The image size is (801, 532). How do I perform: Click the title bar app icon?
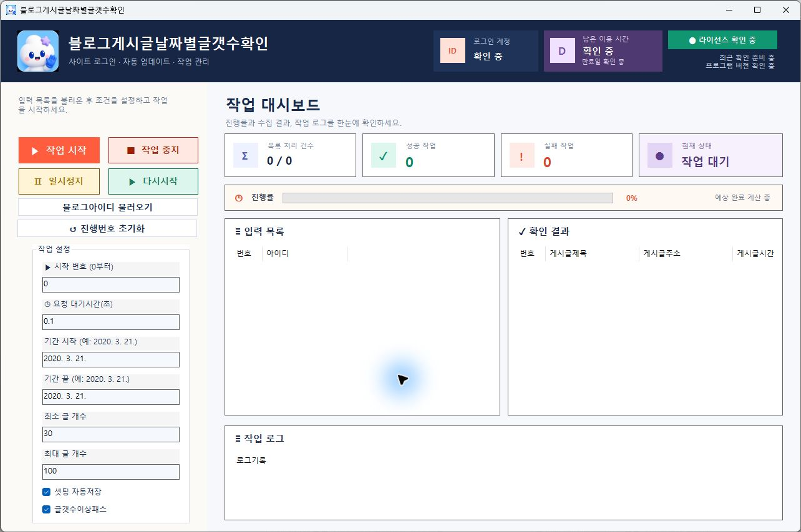[x=11, y=10]
